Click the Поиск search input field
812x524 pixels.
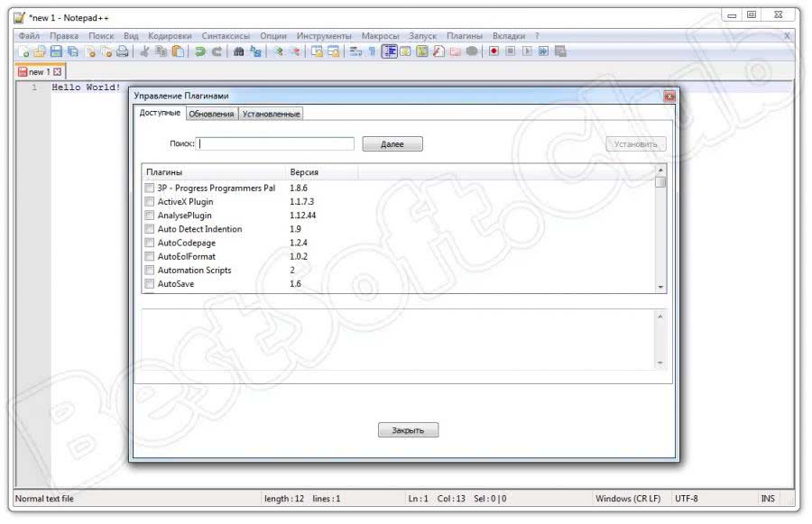coord(276,143)
